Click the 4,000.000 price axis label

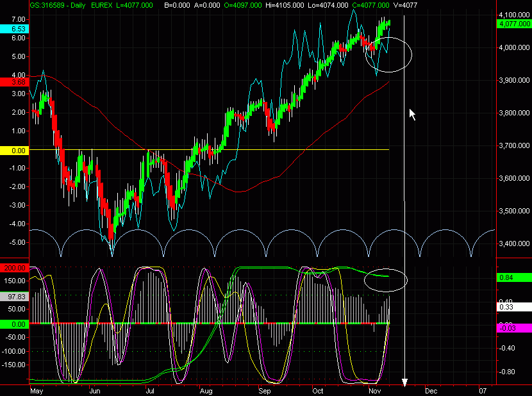514,47
